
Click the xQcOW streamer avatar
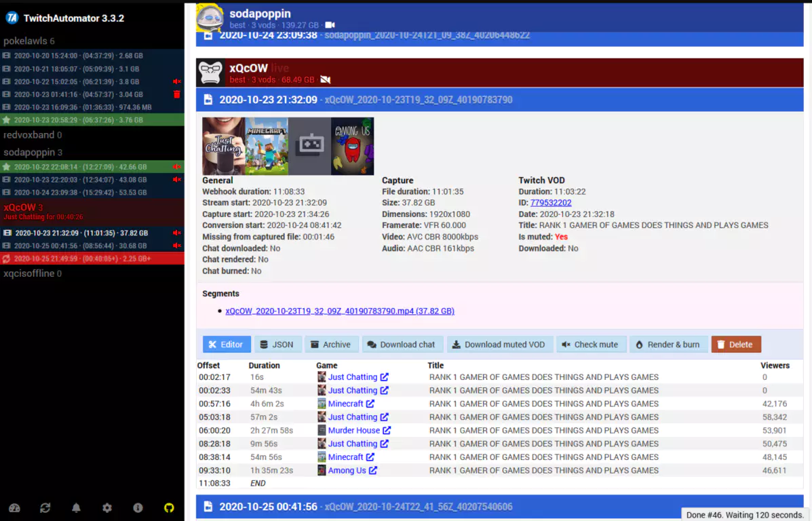[210, 73]
